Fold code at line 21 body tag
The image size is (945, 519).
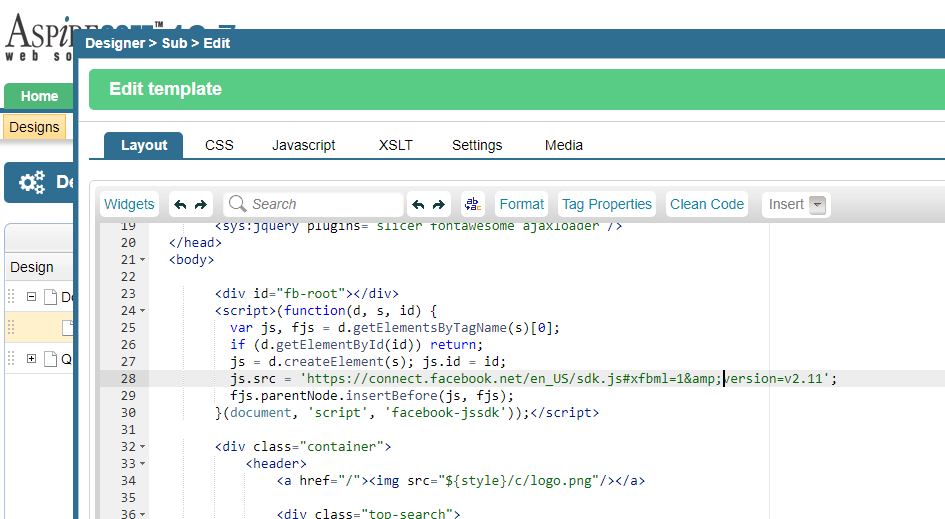tap(143, 260)
